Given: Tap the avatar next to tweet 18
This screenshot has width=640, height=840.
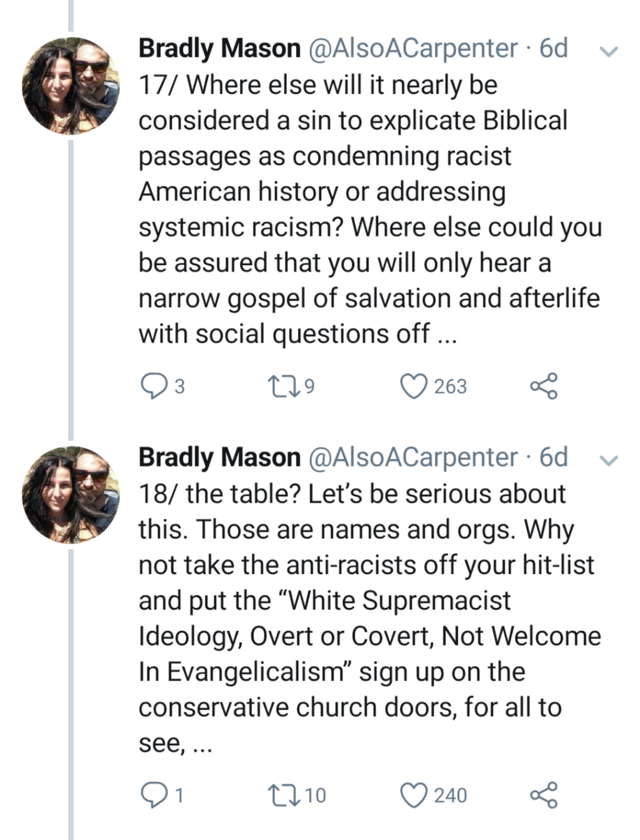Looking at the screenshot, I should (x=71, y=495).
